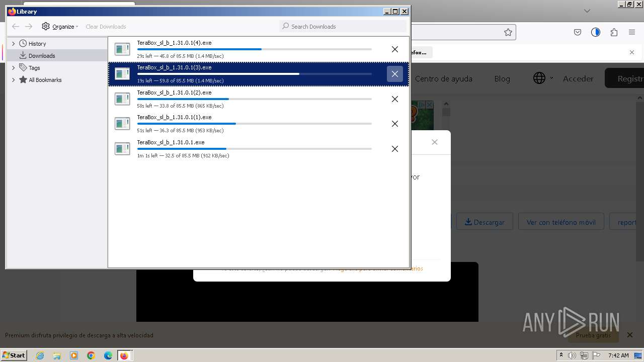The height and width of the screenshot is (362, 644).
Task: Click Clear Downloads button
Action: point(106,27)
